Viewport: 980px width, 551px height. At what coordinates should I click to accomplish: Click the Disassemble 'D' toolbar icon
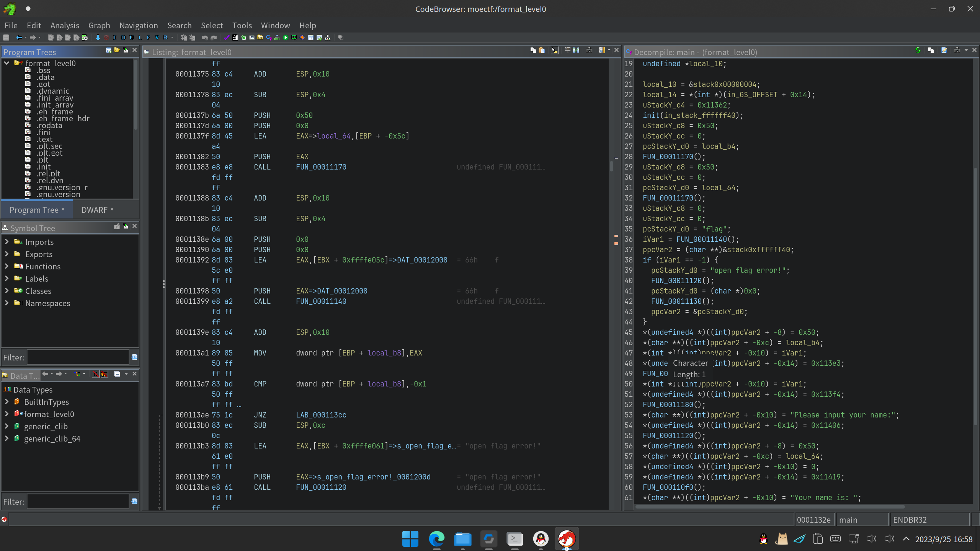click(123, 37)
